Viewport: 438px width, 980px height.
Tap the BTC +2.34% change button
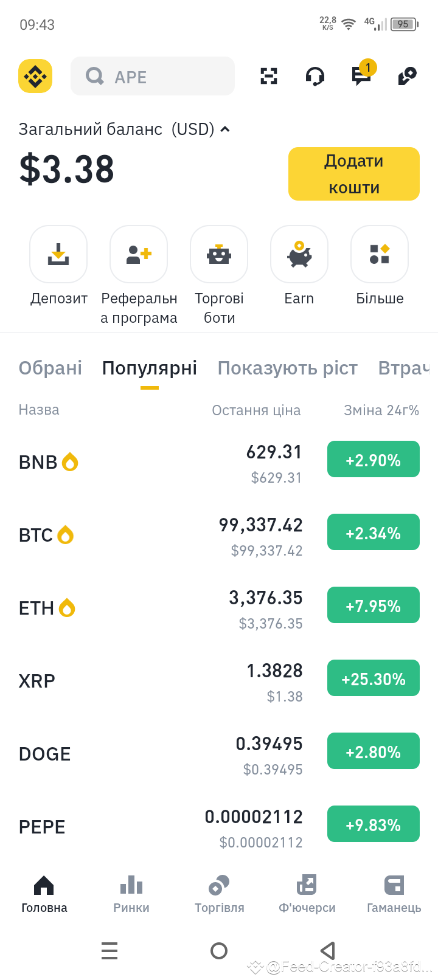[x=374, y=532]
